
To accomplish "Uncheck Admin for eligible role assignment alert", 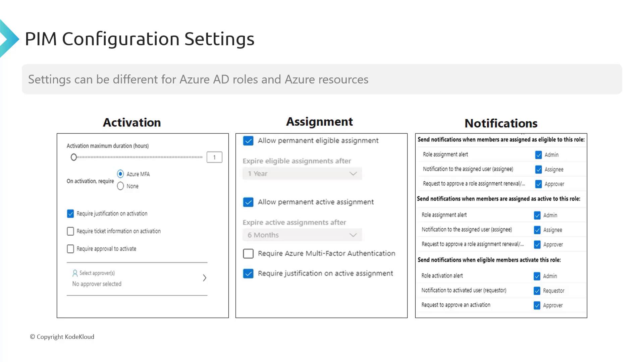I will (x=538, y=155).
